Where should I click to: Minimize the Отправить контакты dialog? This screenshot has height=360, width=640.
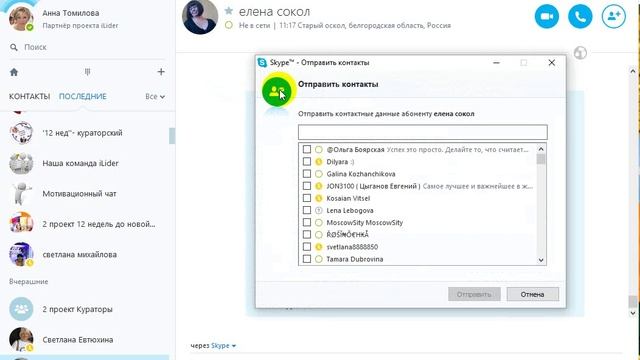tap(496, 62)
